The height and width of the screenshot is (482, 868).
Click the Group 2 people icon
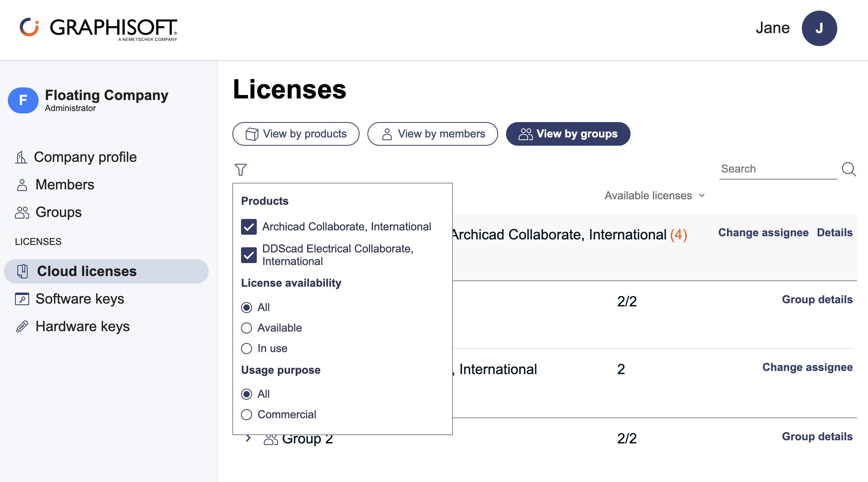271,439
